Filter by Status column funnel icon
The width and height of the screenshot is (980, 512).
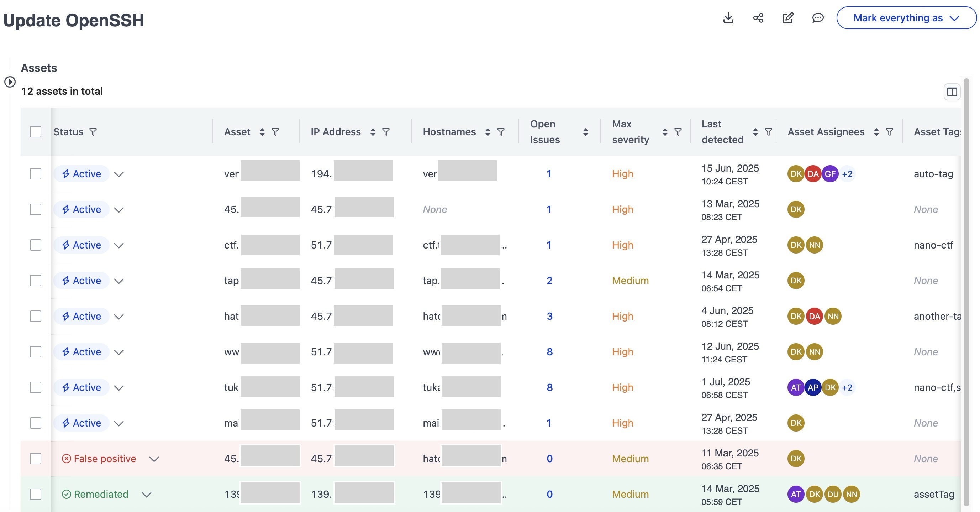pyautogui.click(x=93, y=132)
